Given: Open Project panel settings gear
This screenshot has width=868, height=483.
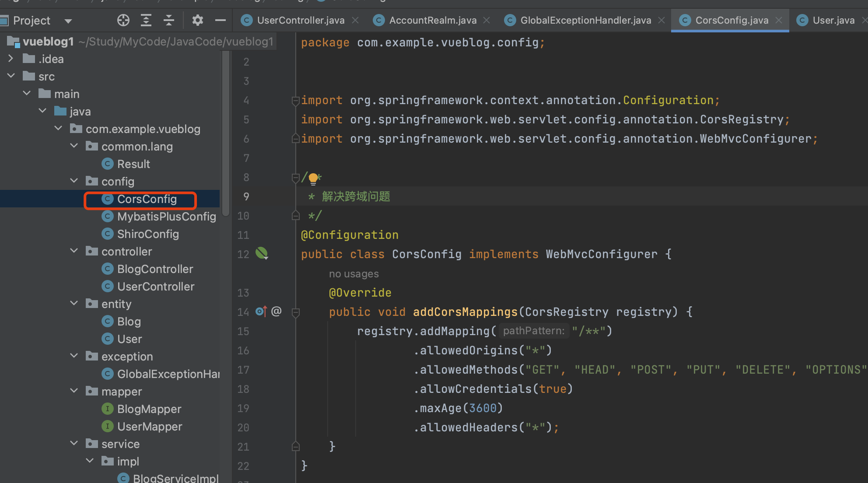Looking at the screenshot, I should coord(198,20).
